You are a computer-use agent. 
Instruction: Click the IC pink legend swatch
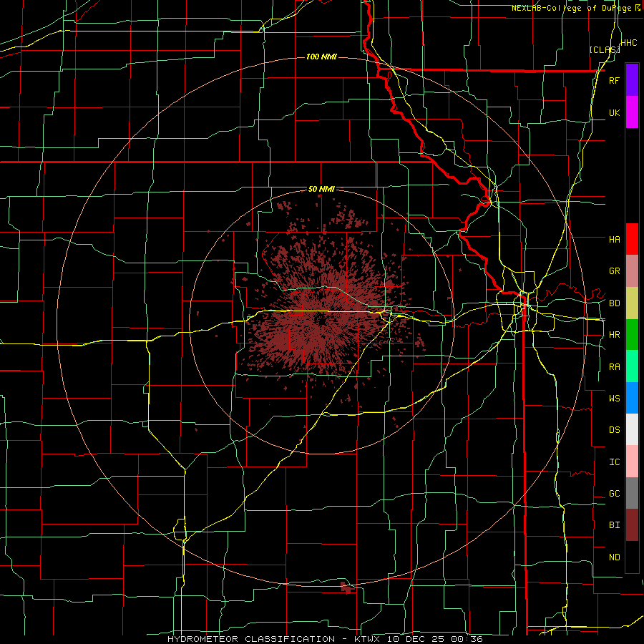click(632, 462)
